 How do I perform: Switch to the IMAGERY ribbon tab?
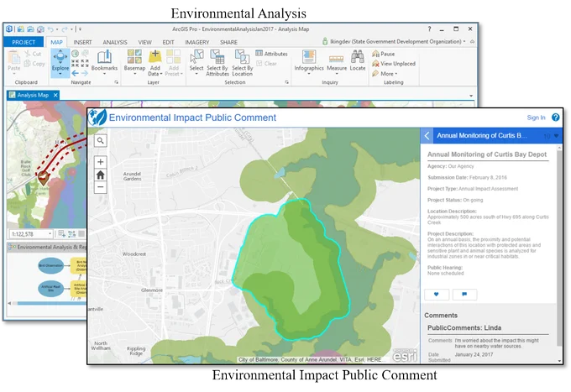(197, 42)
